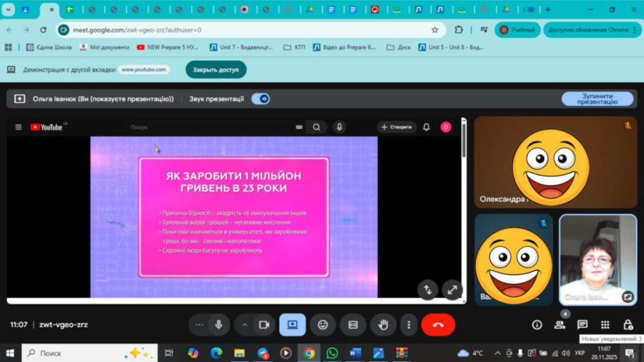Open the YouTube hamburger guide menu
This screenshot has width=644, height=362.
tap(18, 127)
